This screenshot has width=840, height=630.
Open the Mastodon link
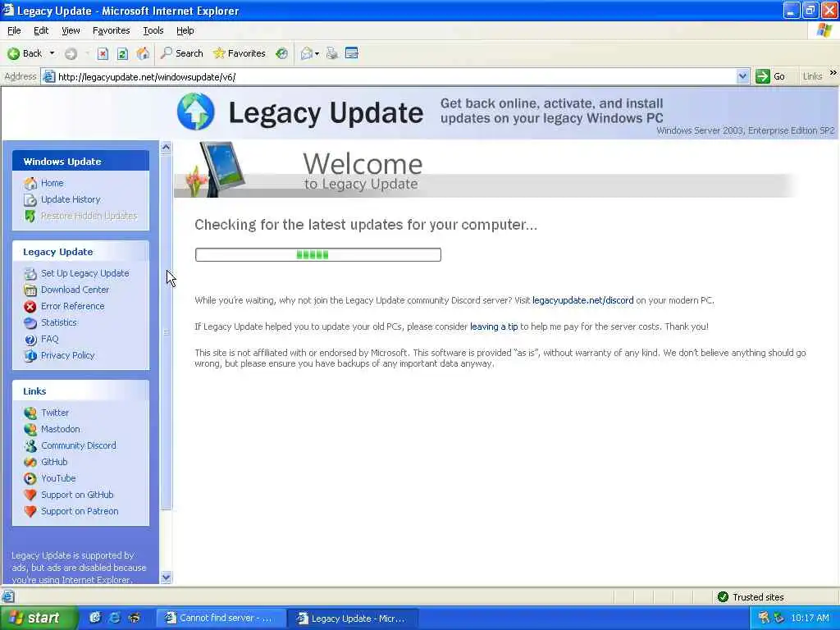(x=60, y=429)
